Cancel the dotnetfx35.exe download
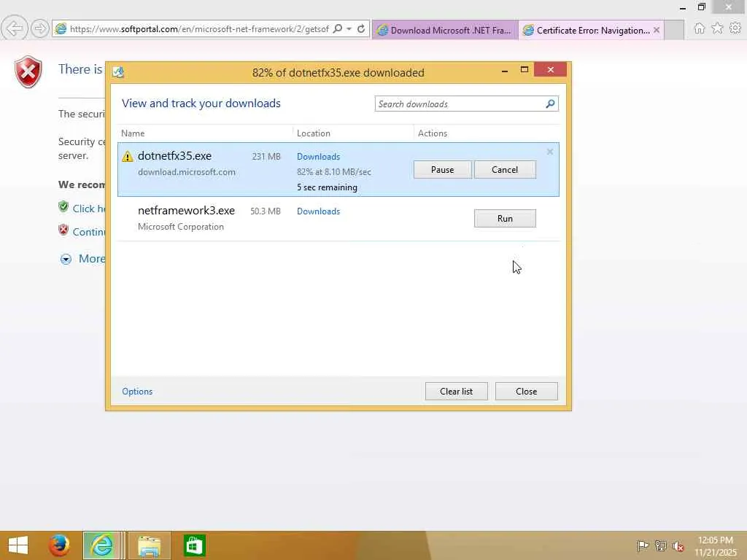 point(505,169)
